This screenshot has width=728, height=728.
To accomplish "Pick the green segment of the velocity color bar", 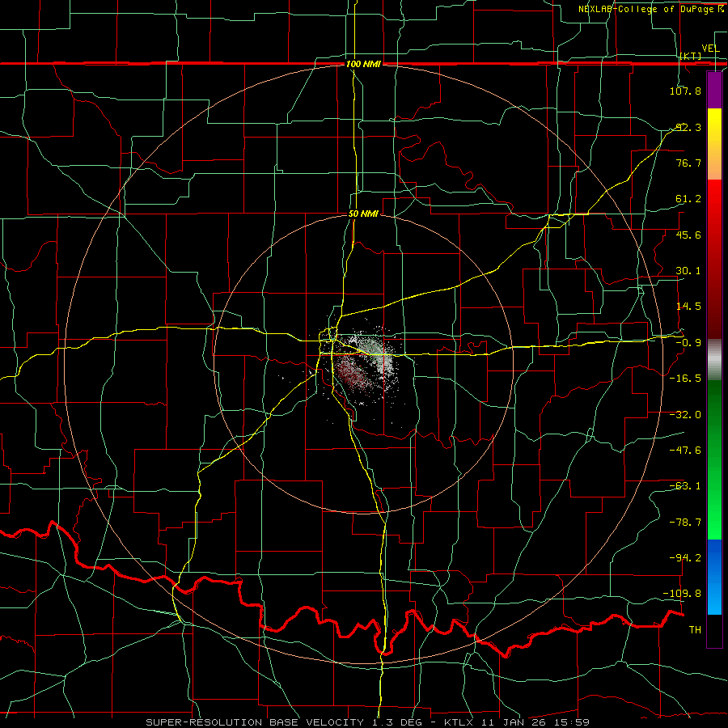I will click(x=714, y=459).
